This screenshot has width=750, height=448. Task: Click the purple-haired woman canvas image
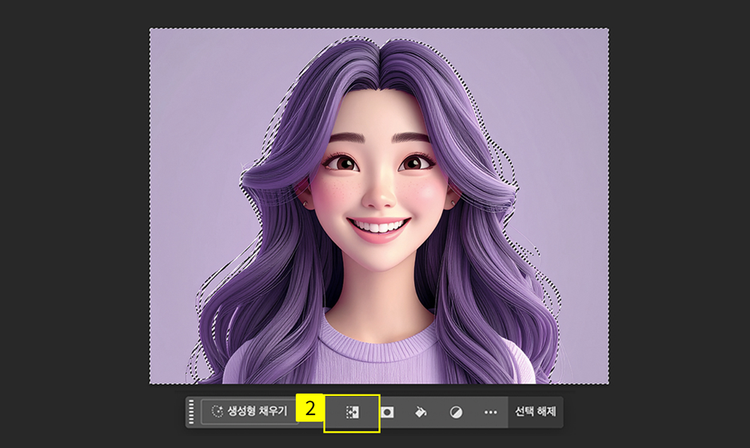click(379, 206)
